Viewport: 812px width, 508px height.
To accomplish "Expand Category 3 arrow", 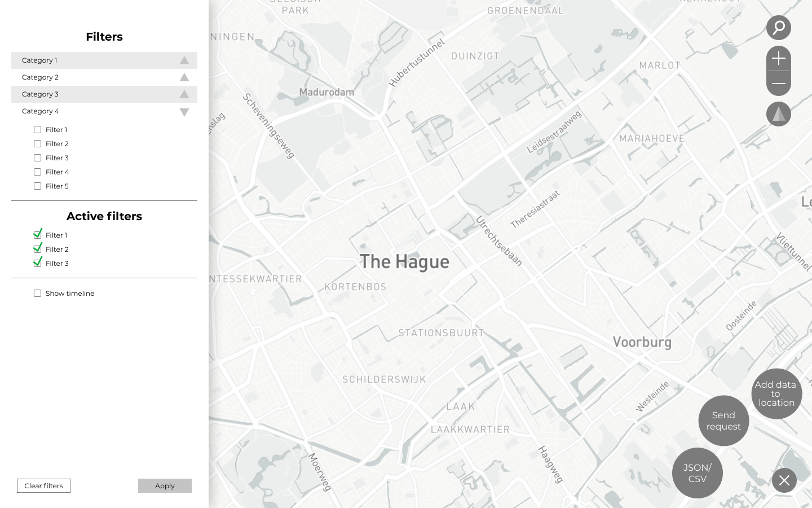I will coord(184,94).
